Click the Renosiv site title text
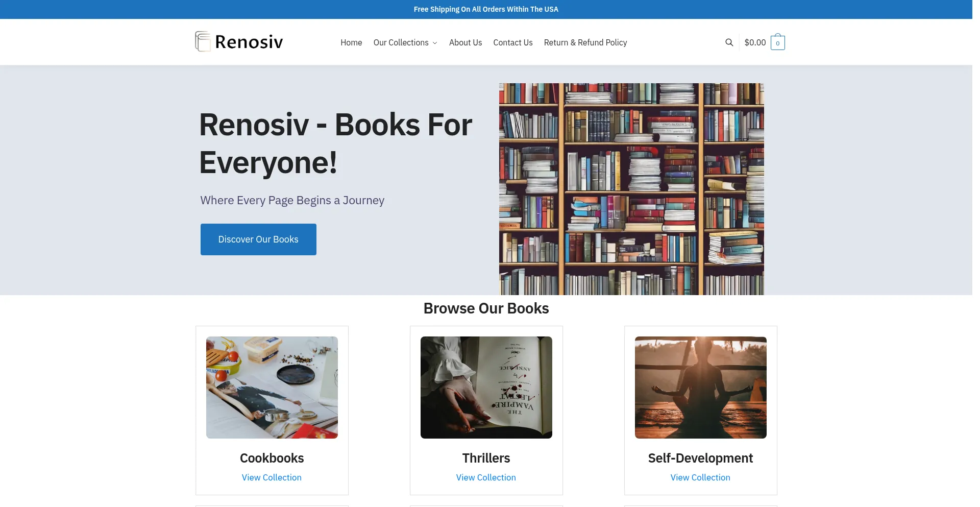Screen dimensions: 980x507 coord(249,42)
